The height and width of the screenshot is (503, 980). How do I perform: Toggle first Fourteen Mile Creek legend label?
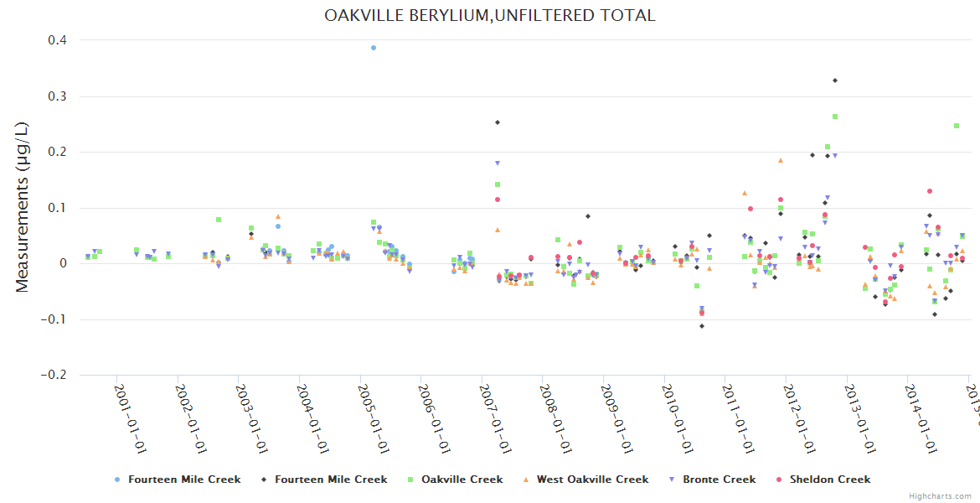184,480
